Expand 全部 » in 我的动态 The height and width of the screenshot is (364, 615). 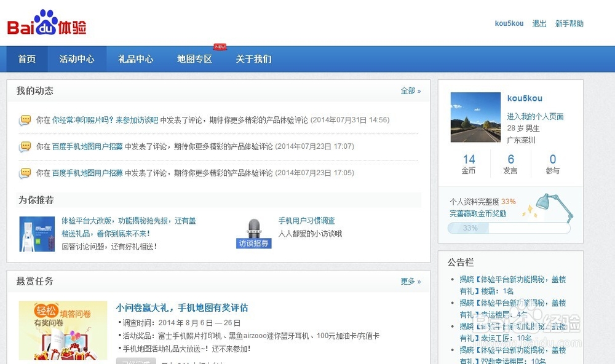tap(411, 91)
